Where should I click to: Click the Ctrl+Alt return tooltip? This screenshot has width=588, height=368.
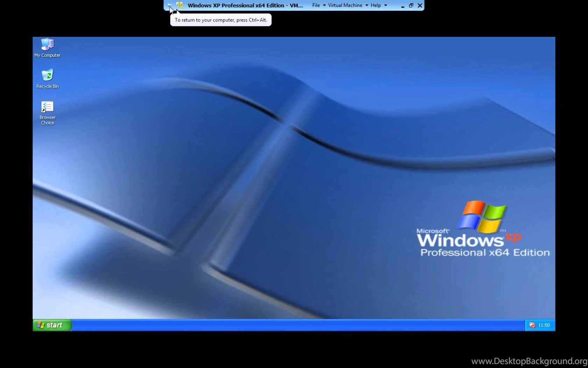click(x=220, y=20)
